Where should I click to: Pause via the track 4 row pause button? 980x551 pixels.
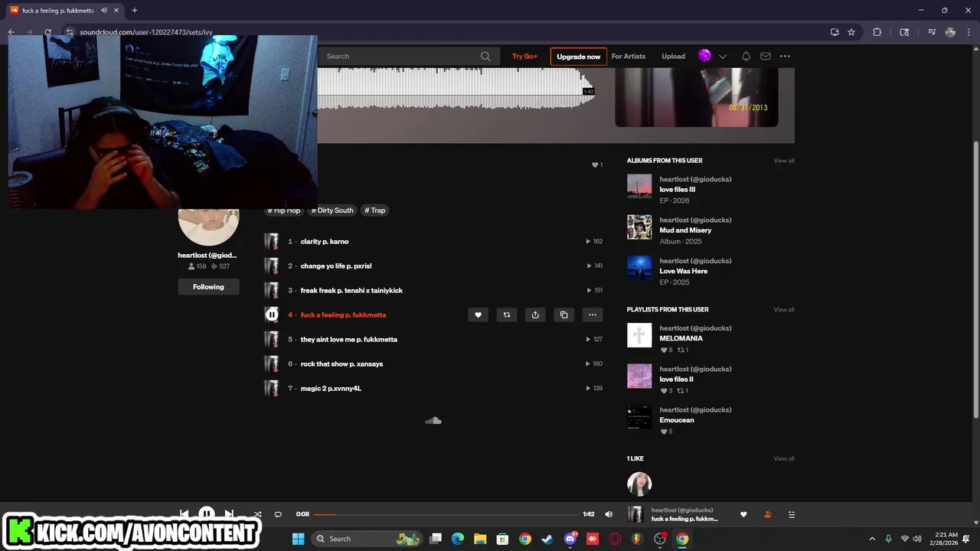click(x=272, y=315)
